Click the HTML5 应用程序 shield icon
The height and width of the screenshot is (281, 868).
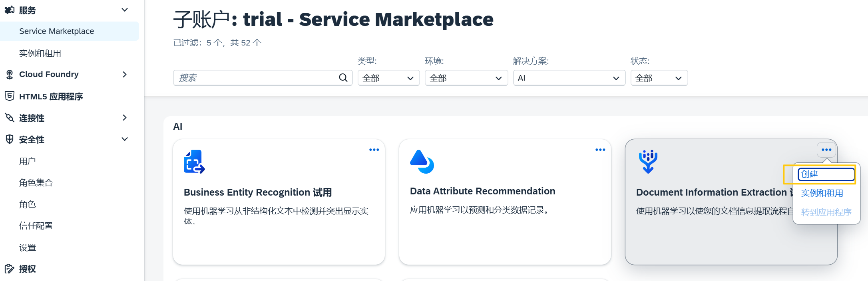10,96
